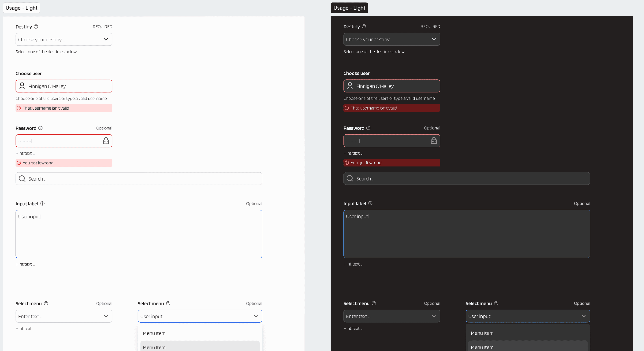This screenshot has width=644, height=351.
Task: Click the help icon beside the light-panel Input label
Action: pyautogui.click(x=43, y=203)
